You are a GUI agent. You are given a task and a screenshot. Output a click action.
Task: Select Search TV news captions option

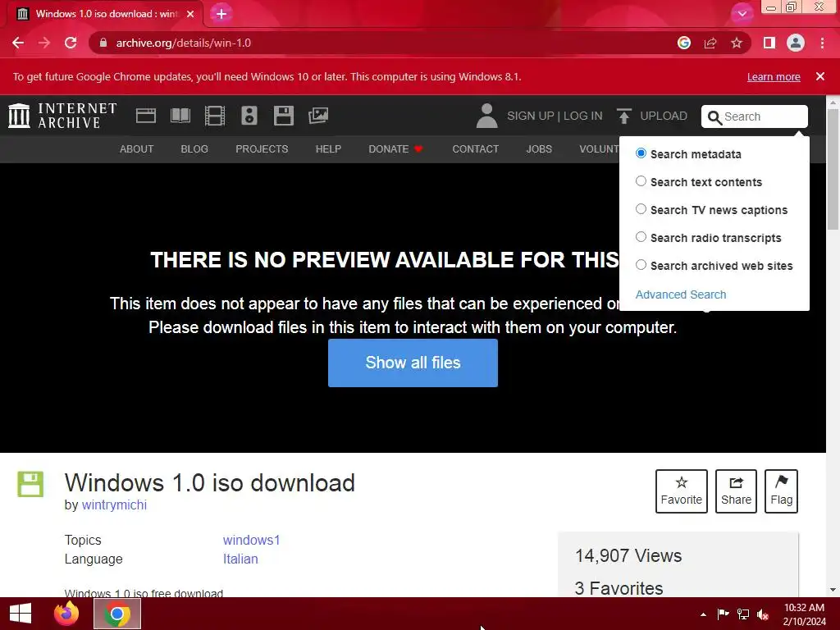coord(641,209)
